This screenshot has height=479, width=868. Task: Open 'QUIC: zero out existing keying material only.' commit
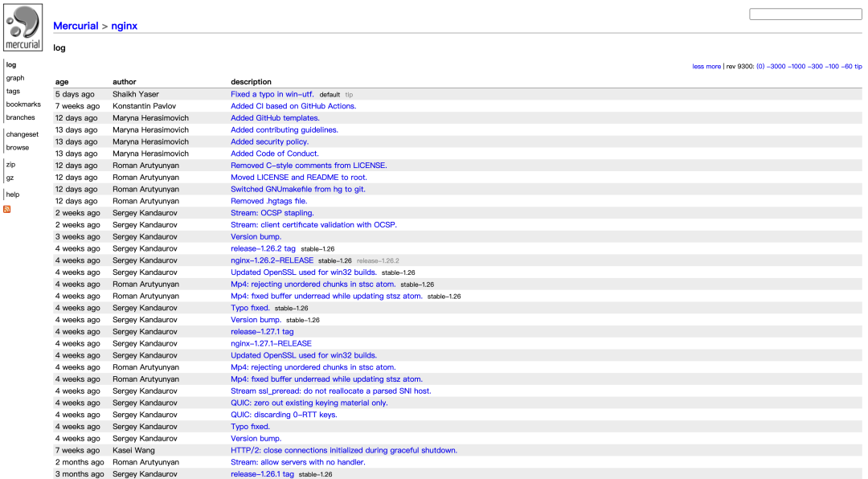click(x=309, y=403)
